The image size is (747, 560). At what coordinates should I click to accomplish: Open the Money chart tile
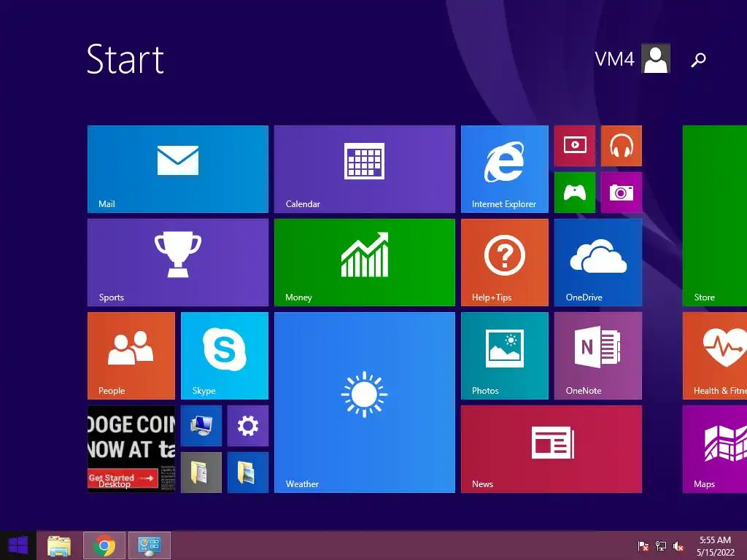(x=365, y=262)
